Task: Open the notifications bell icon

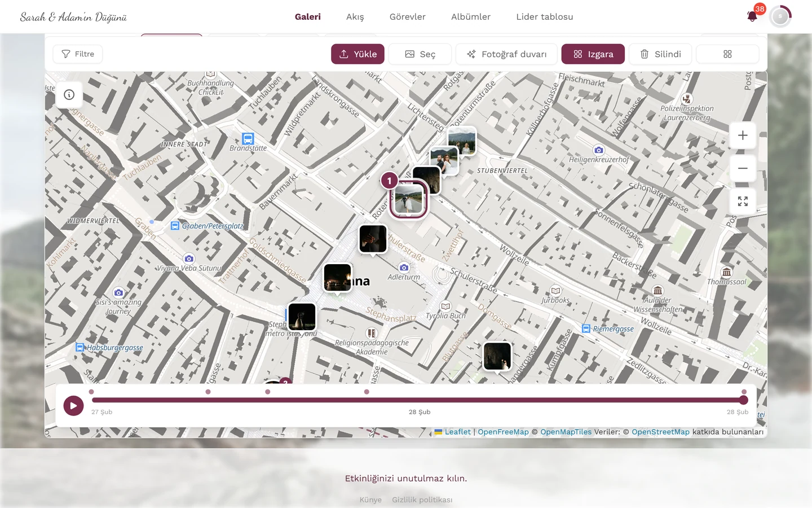Action: click(752, 16)
